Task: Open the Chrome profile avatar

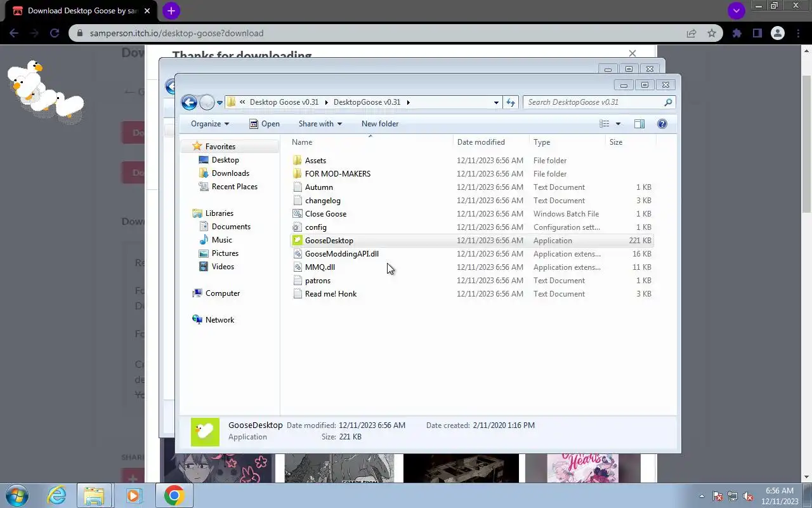Action: [x=777, y=33]
